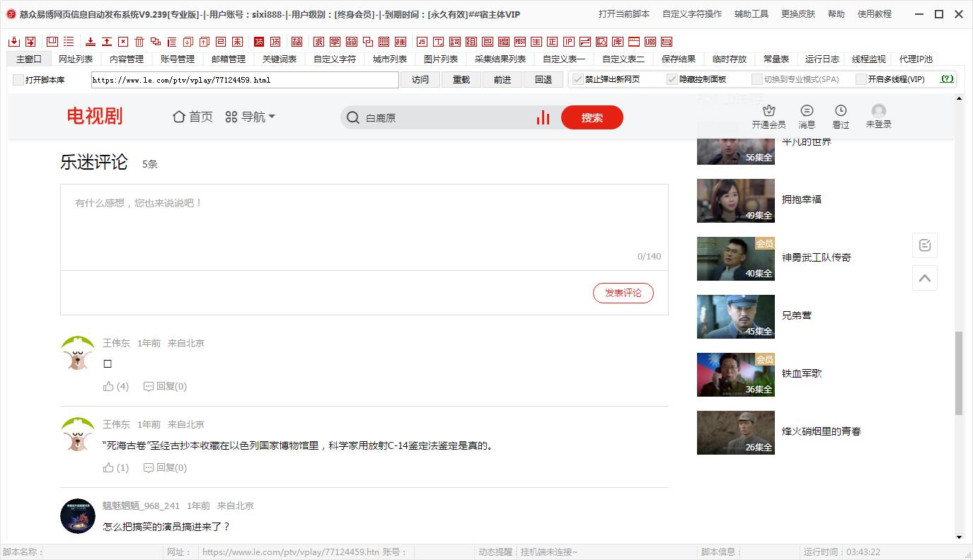This screenshot has height=560, width=973.
Task: Click the POST toolbar icon
Action: coord(520,41)
